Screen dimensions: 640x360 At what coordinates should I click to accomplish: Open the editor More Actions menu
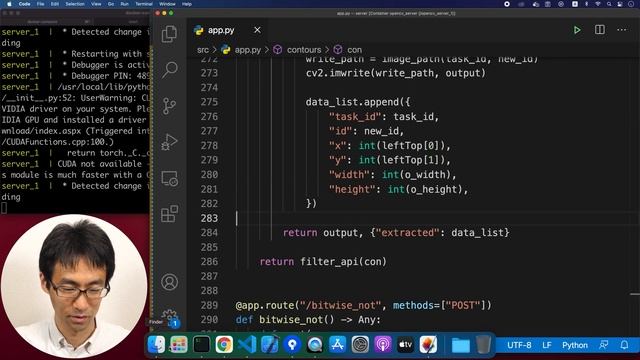622,30
